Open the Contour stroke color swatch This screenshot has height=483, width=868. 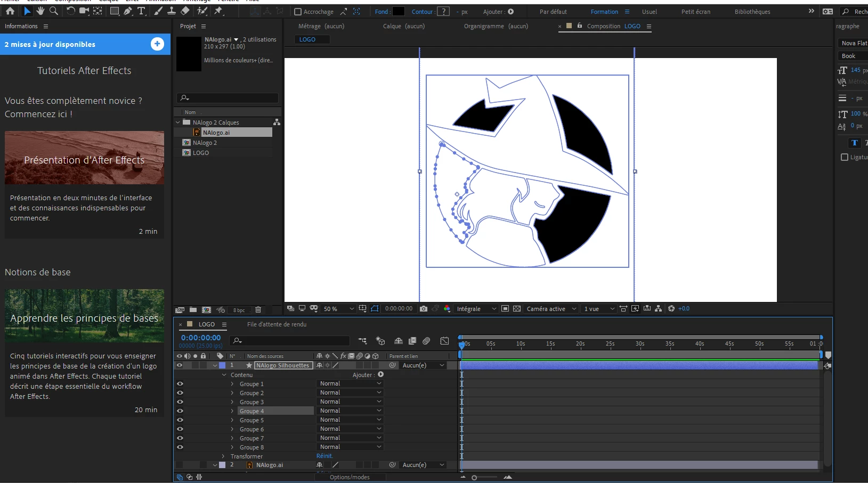(443, 12)
